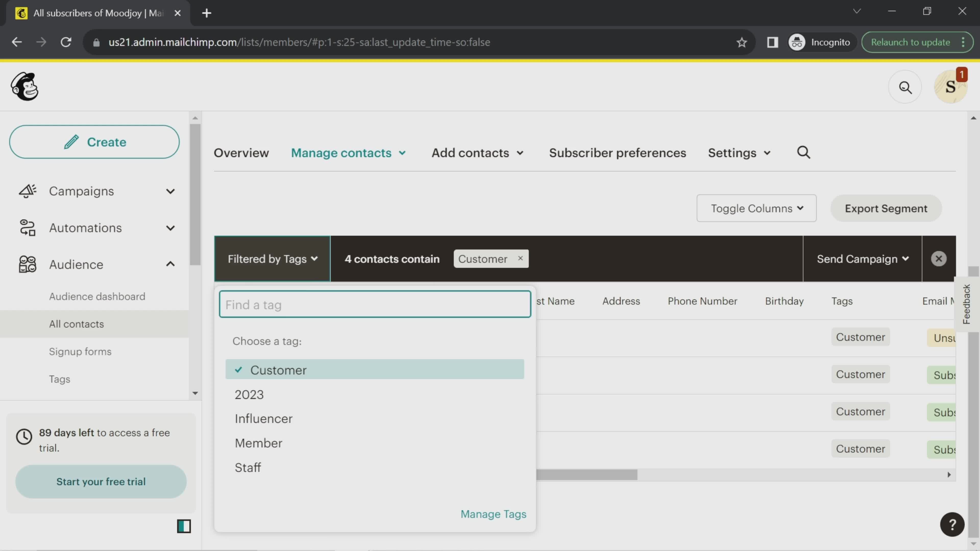Viewport: 980px width, 551px height.
Task: Open the Feedback side tab
Action: [x=967, y=304]
